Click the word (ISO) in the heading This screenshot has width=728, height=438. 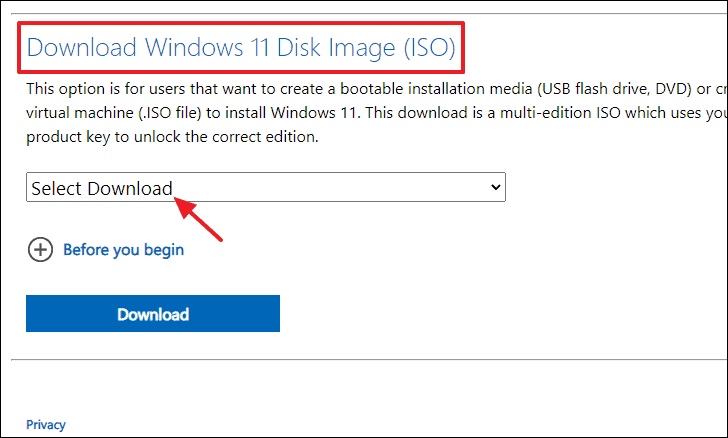tap(429, 47)
